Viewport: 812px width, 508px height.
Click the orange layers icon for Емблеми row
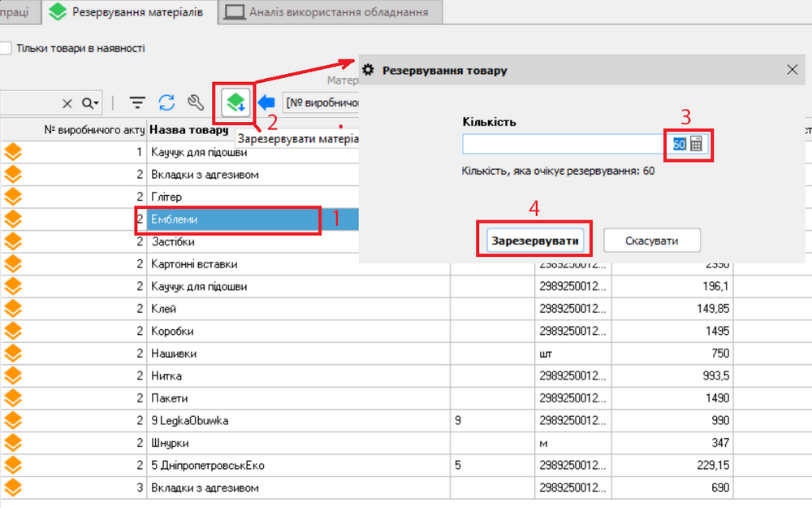click(13, 219)
